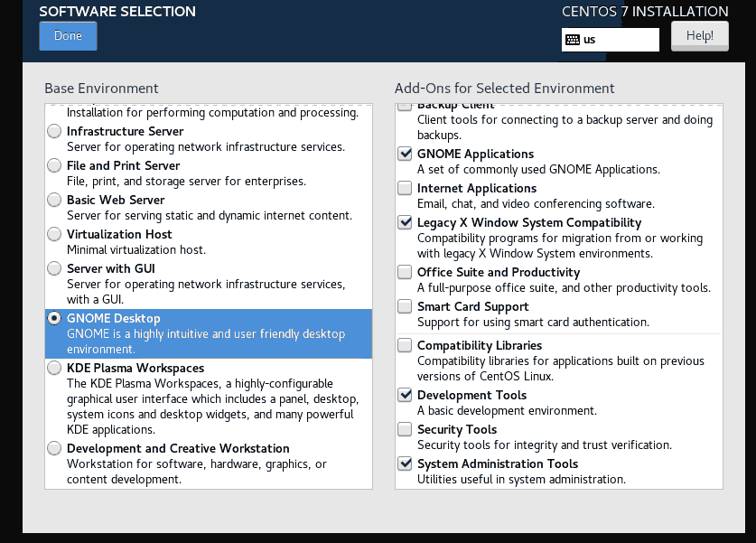Screen dimensions: 756x543
Task: Select Infrastructure Server radio button
Action: 54,131
